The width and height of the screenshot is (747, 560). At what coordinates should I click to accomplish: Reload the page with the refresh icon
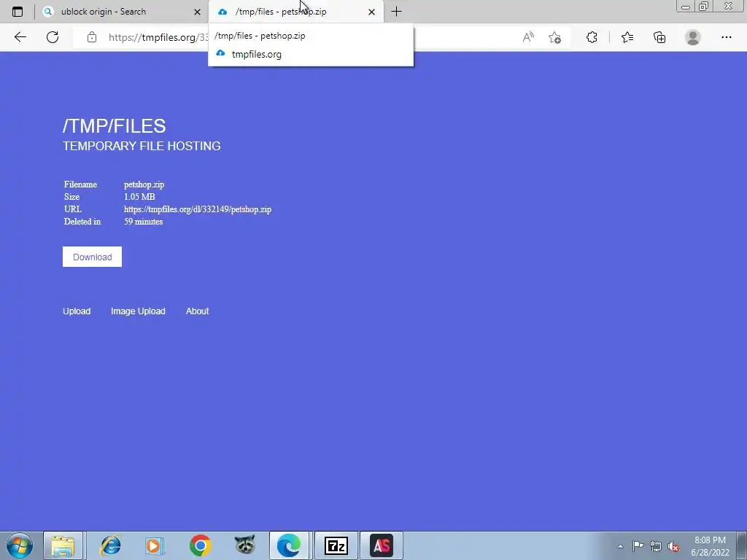click(53, 37)
